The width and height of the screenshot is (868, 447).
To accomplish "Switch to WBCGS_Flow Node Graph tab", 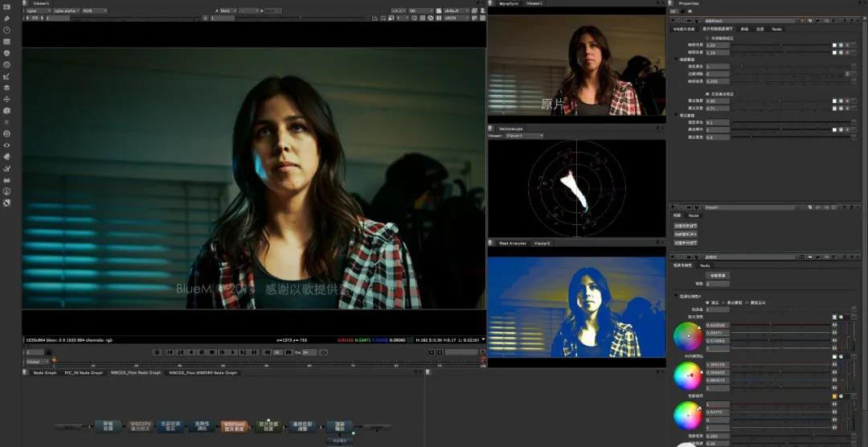I will [x=136, y=373].
